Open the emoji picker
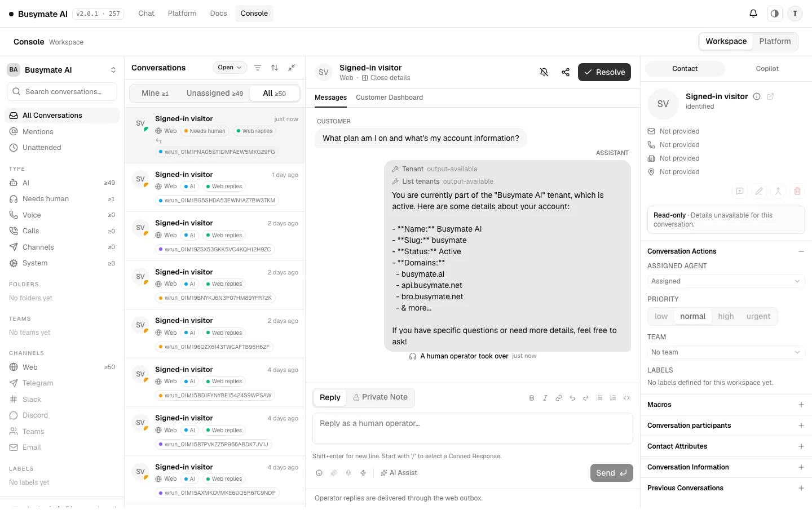This screenshot has width=812, height=514. pyautogui.click(x=319, y=473)
